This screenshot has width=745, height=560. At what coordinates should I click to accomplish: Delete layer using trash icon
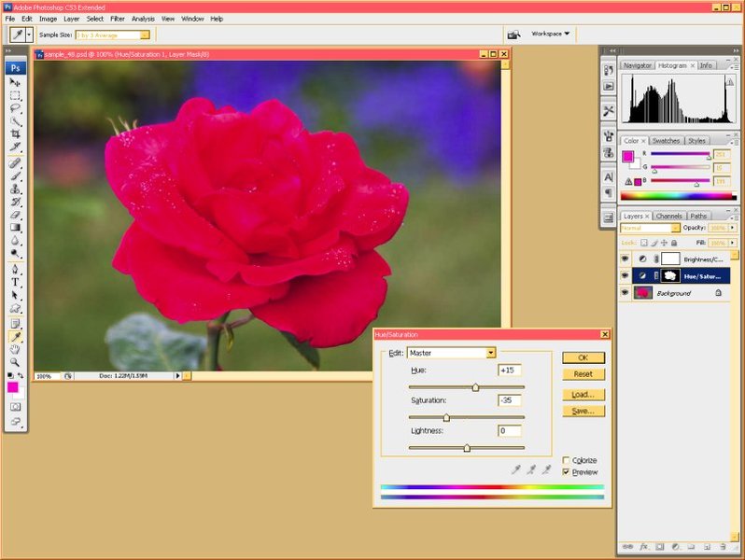(x=723, y=545)
